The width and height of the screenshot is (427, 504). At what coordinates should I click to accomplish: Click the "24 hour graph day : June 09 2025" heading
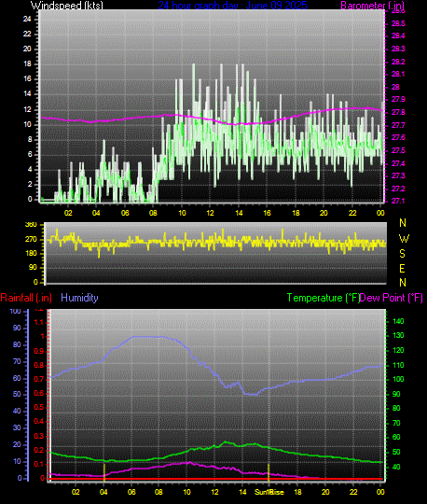(x=232, y=6)
